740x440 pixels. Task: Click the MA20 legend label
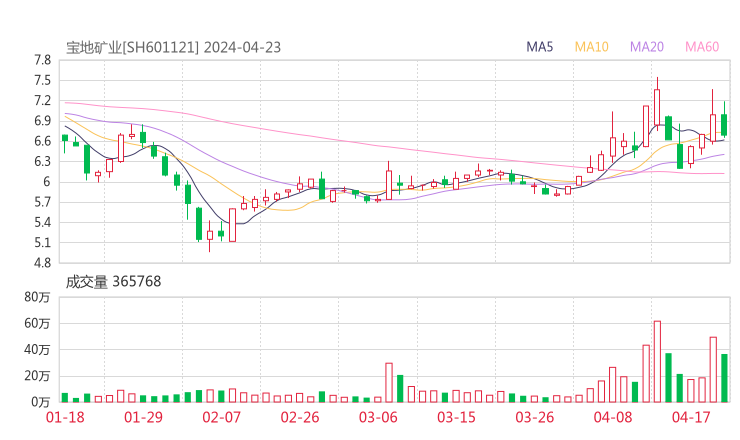647,47
